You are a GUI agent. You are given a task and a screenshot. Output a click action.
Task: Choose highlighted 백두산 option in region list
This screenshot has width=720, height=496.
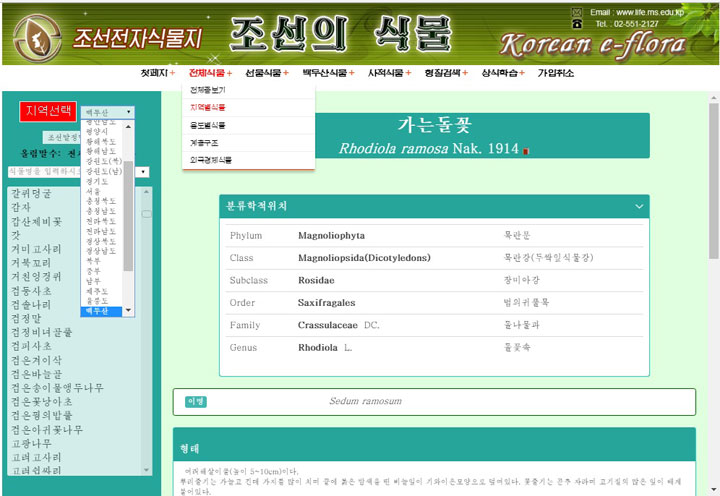[101, 311]
